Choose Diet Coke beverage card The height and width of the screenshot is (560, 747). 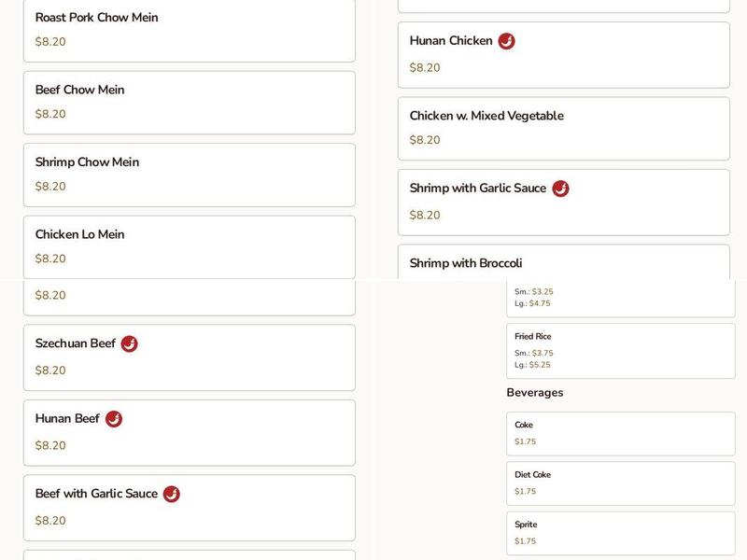pyautogui.click(x=620, y=483)
